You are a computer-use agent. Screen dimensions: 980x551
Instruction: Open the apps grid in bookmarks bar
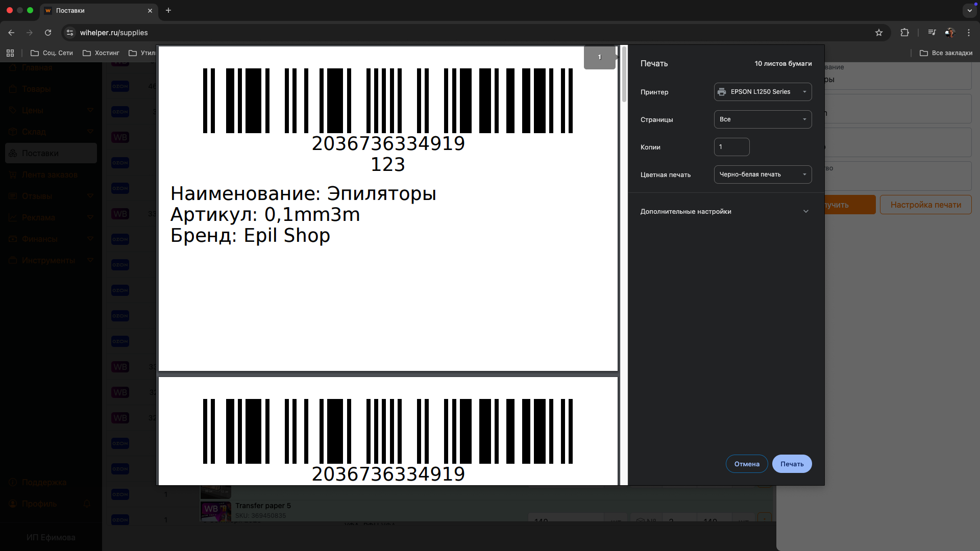coord(10,53)
